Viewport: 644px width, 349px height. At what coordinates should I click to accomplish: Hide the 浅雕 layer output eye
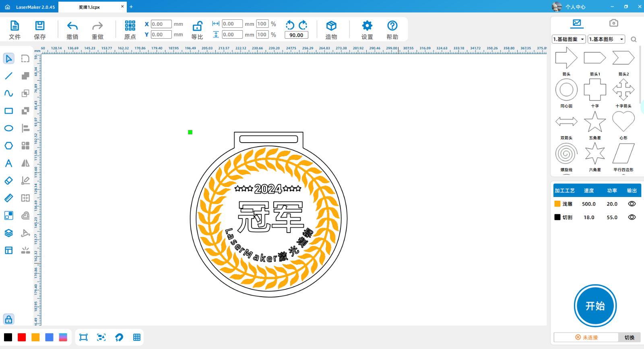click(632, 204)
